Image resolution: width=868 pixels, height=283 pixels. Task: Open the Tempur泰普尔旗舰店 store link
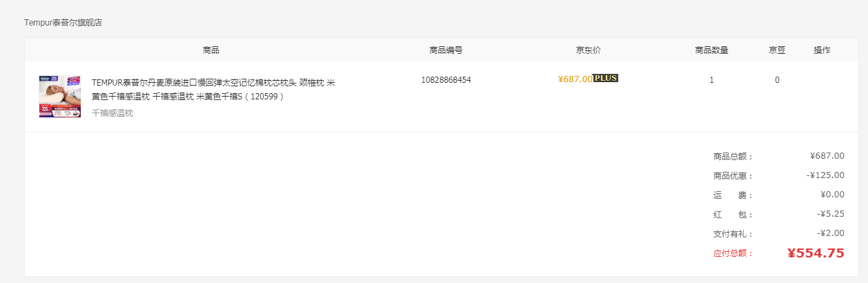pyautogui.click(x=63, y=23)
